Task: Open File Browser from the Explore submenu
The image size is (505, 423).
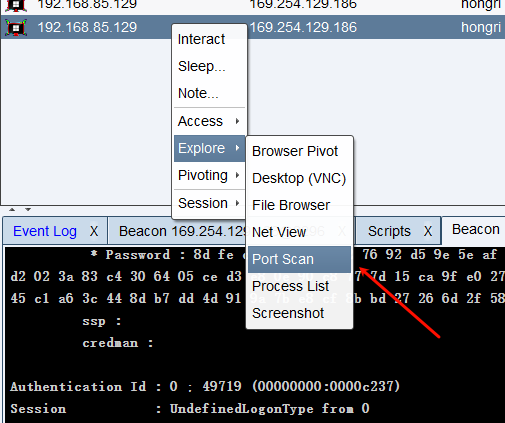Action: [x=299, y=205]
